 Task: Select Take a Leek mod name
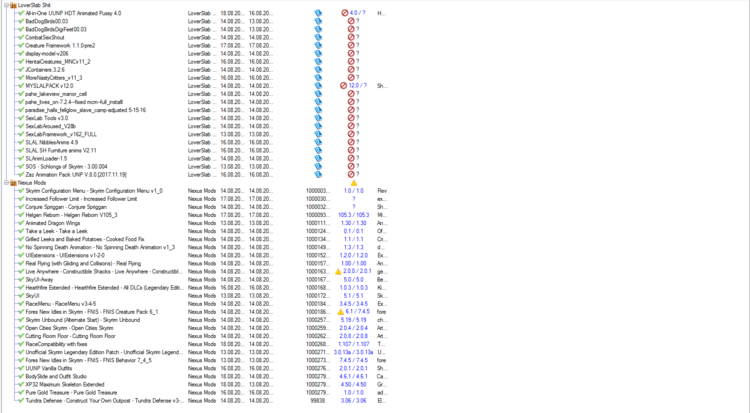pyautogui.click(x=56, y=231)
